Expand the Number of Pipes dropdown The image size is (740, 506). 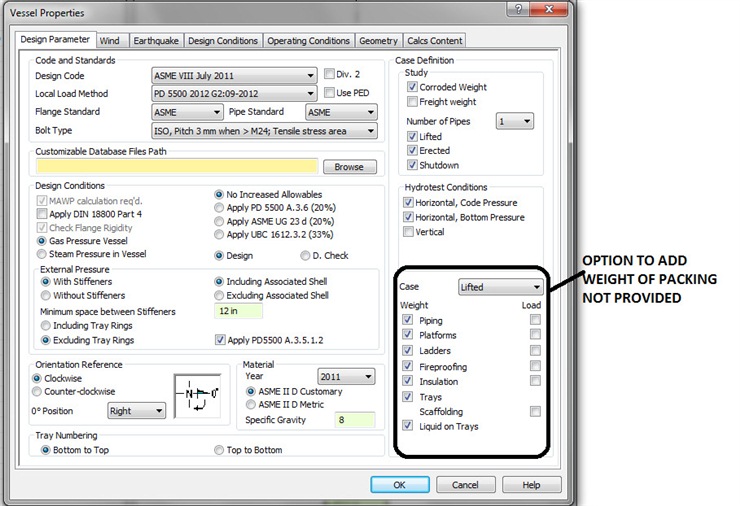coord(515,121)
